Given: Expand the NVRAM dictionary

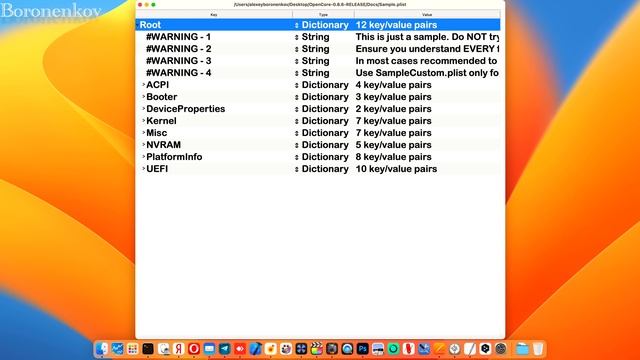Looking at the screenshot, I should click(x=143, y=144).
